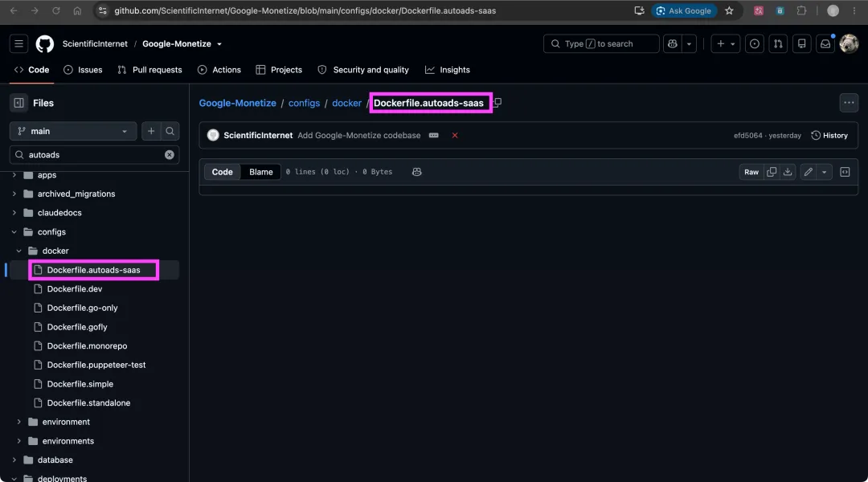This screenshot has width=868, height=482.
Task: Select the Code view toggle
Action: click(222, 172)
